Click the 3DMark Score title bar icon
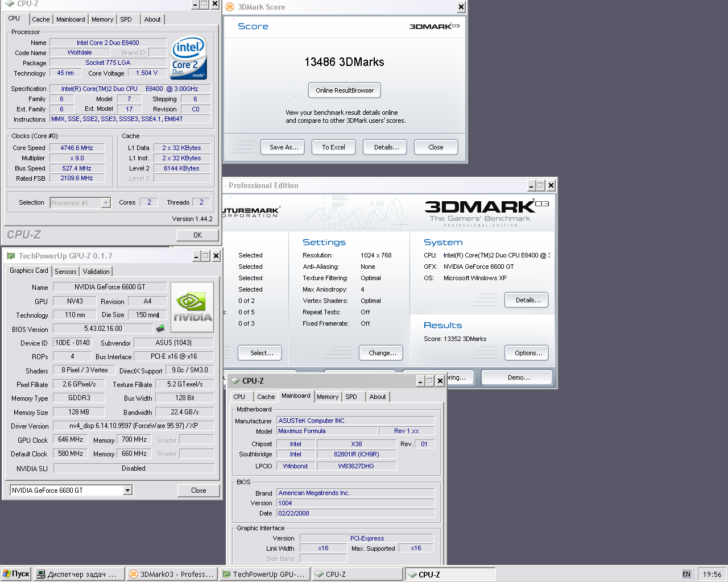Screen dimensions: 728x582 [230, 7]
